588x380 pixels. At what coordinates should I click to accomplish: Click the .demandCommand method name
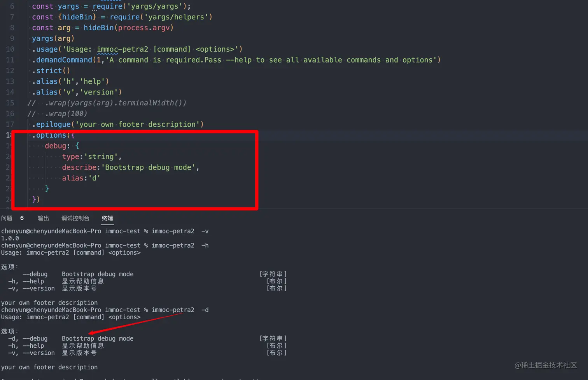point(62,60)
